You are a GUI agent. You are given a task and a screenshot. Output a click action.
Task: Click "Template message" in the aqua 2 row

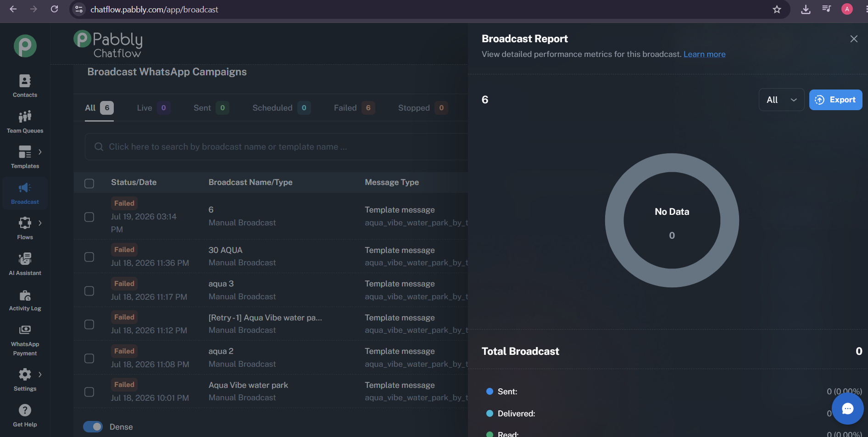400,351
